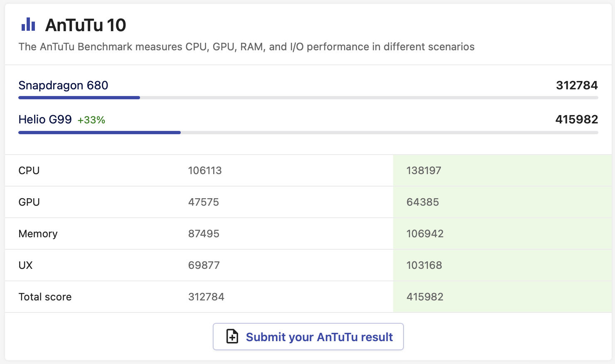This screenshot has width=615, height=364.
Task: Click Memory value 106942
Action: tap(425, 234)
